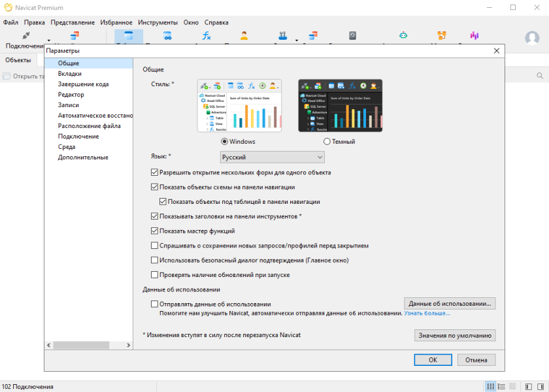
Task: Click the search magnifier icon in objects bar
Action: [x=540, y=76]
